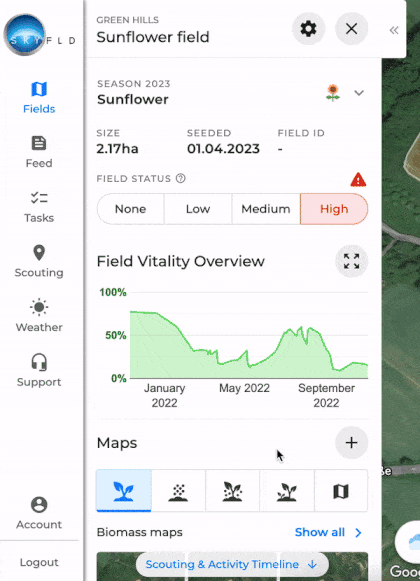420x581 pixels.
Task: Set field status to Low
Action: (x=198, y=209)
